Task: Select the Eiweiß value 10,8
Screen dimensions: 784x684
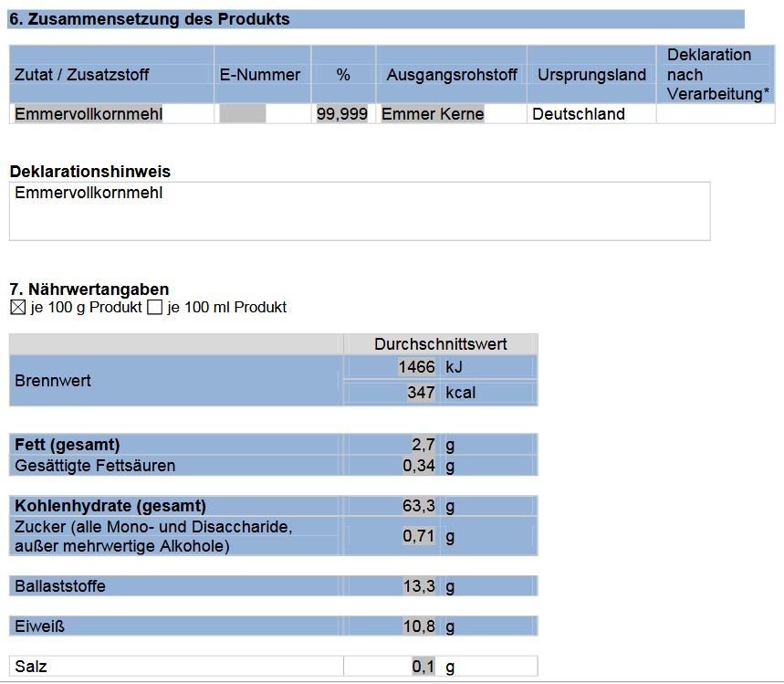Action: pyautogui.click(x=418, y=626)
